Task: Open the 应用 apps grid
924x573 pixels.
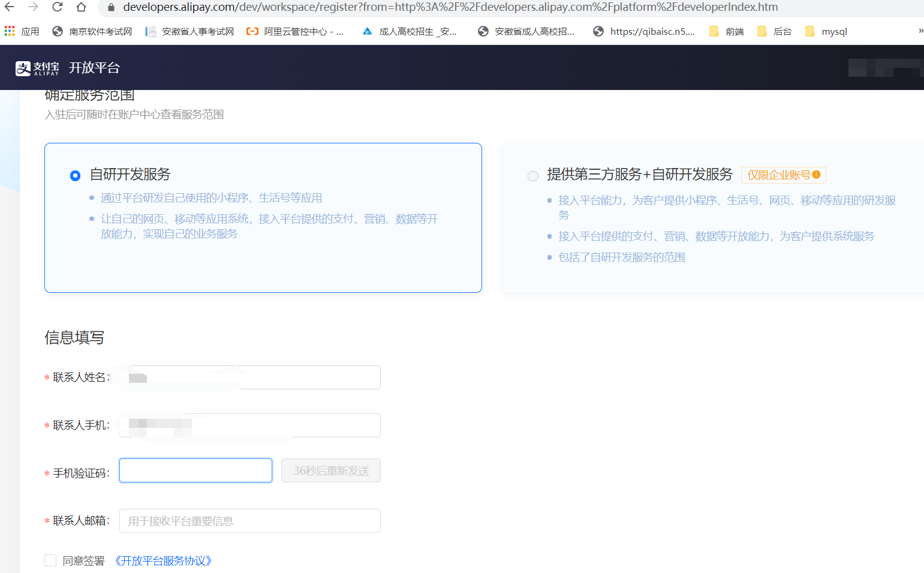Action: coord(9,31)
